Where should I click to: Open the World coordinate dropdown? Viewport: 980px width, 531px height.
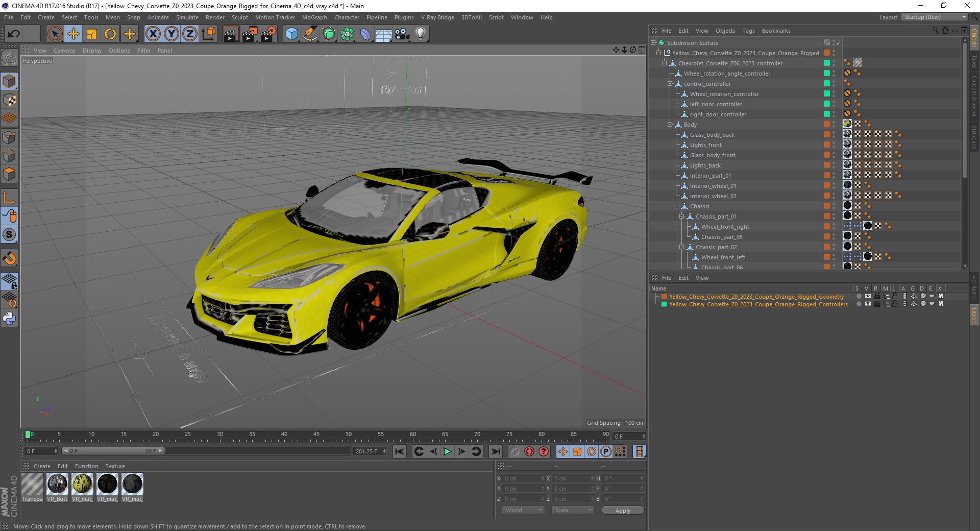(523, 510)
